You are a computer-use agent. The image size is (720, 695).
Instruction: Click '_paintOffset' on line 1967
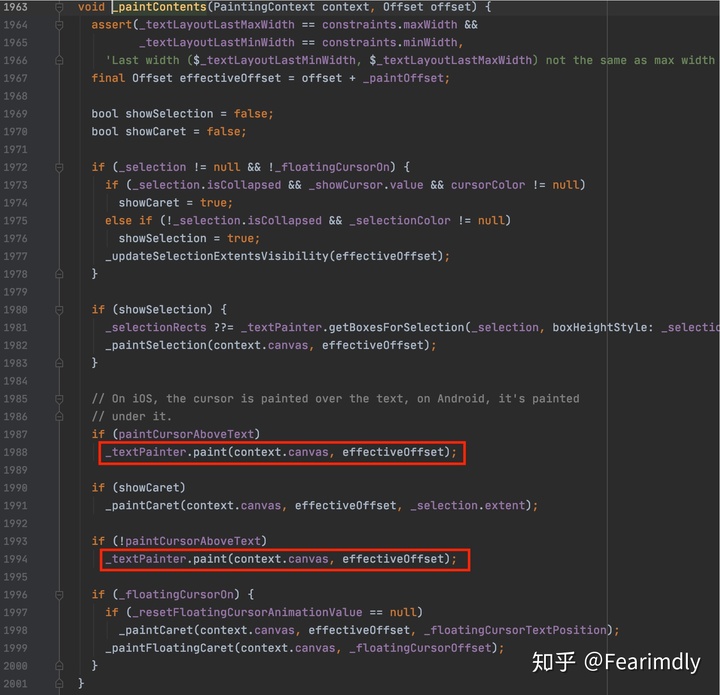pos(403,78)
